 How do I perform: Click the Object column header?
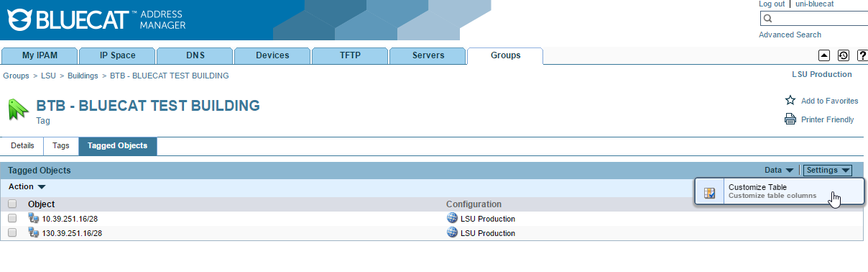pos(41,204)
